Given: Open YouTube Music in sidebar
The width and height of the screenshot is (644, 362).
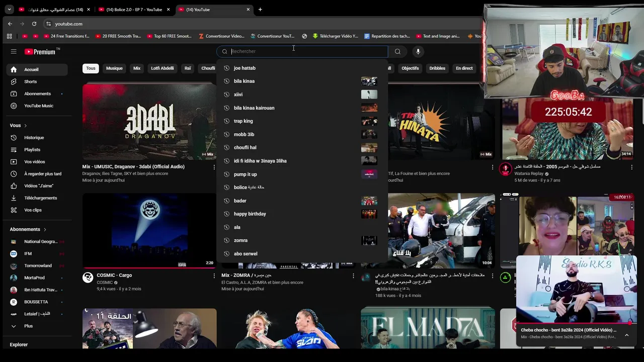Looking at the screenshot, I should click(37, 106).
